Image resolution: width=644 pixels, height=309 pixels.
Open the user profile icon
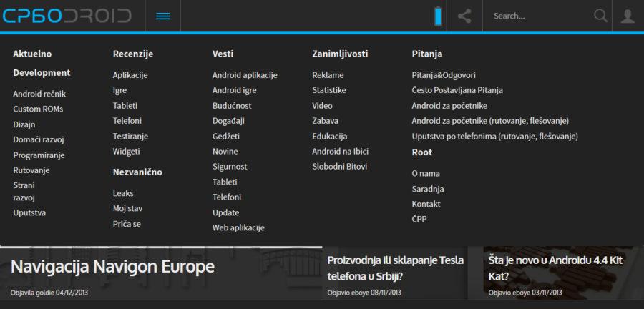coord(628,16)
